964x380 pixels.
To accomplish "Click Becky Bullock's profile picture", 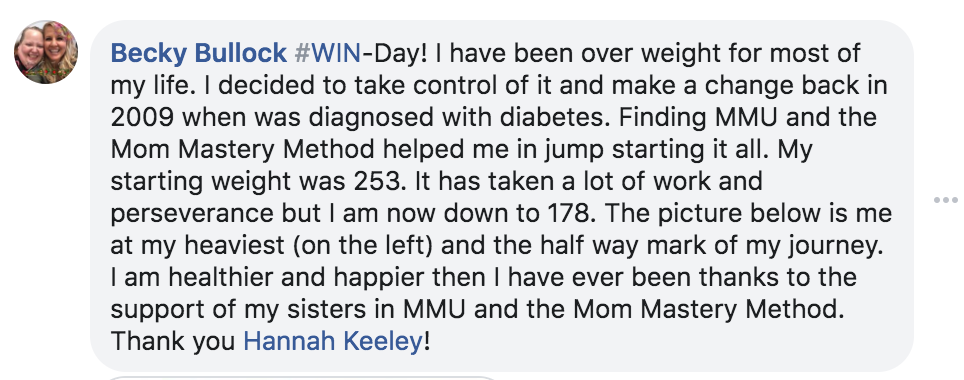I will pos(46,52).
